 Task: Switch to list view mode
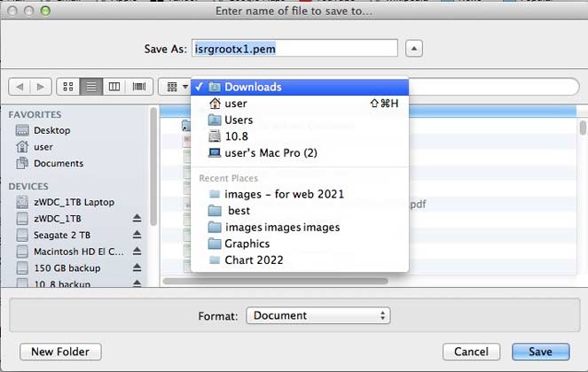point(90,87)
